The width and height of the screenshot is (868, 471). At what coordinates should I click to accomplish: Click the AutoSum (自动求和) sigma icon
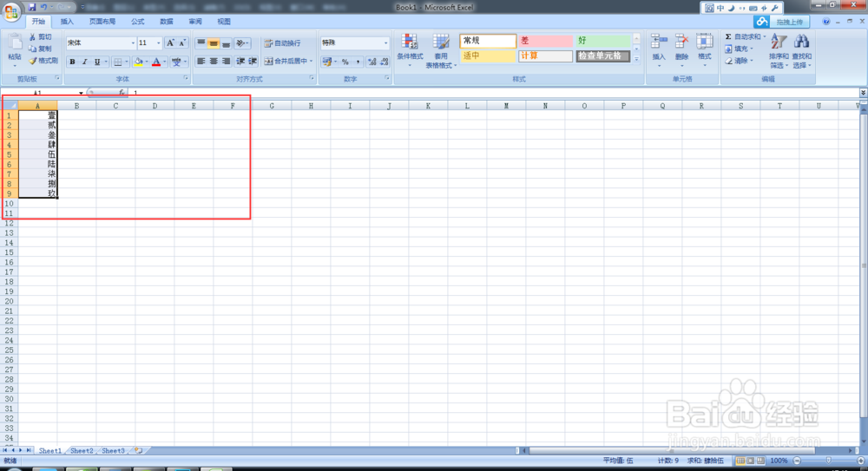pos(728,37)
